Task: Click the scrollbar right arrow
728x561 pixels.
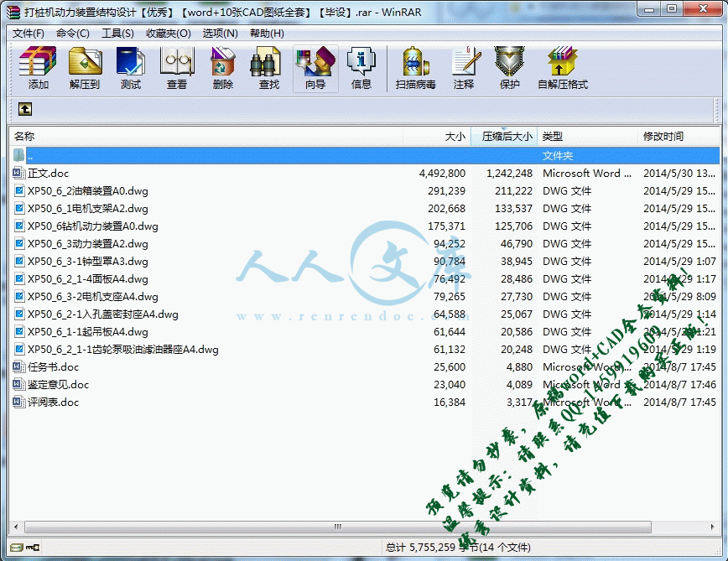Action: point(713,527)
